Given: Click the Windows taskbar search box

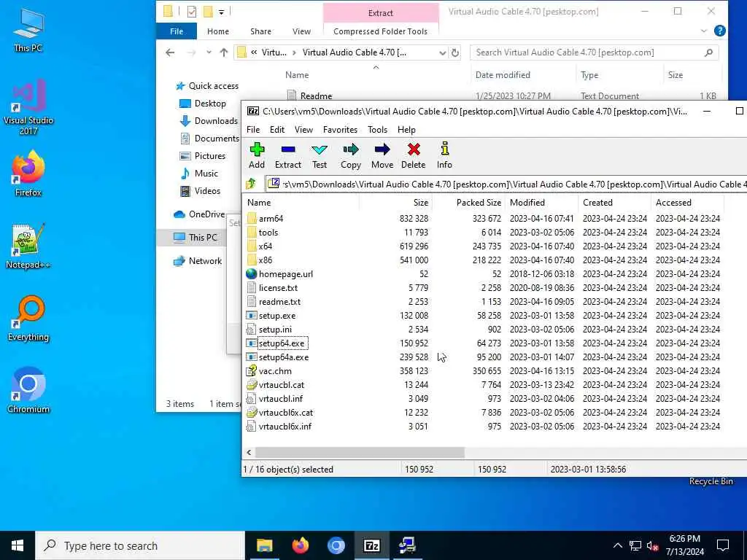Looking at the screenshot, I should (140, 545).
